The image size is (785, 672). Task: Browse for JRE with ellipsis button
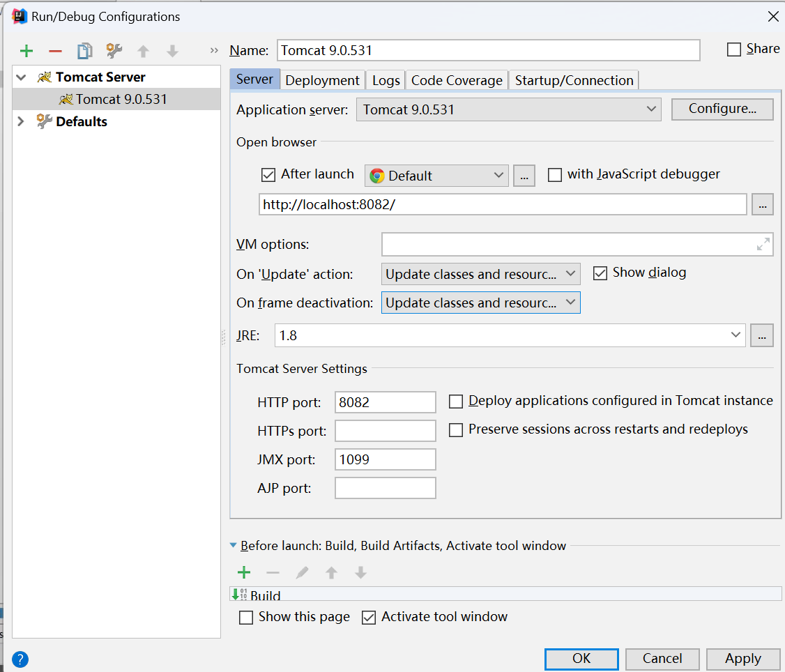(x=762, y=335)
